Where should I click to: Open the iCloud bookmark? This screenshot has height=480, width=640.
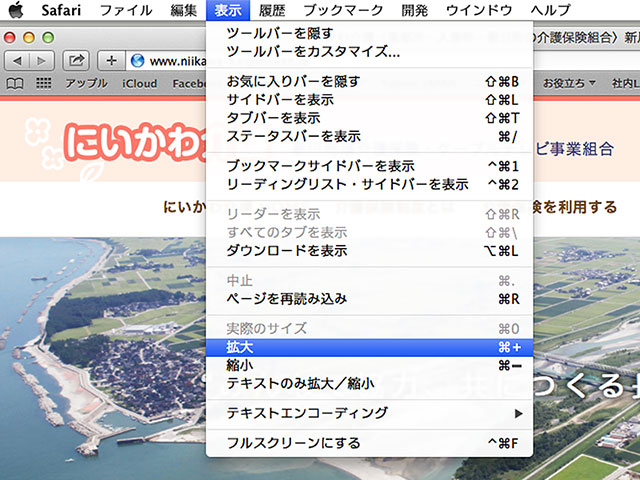click(140, 83)
